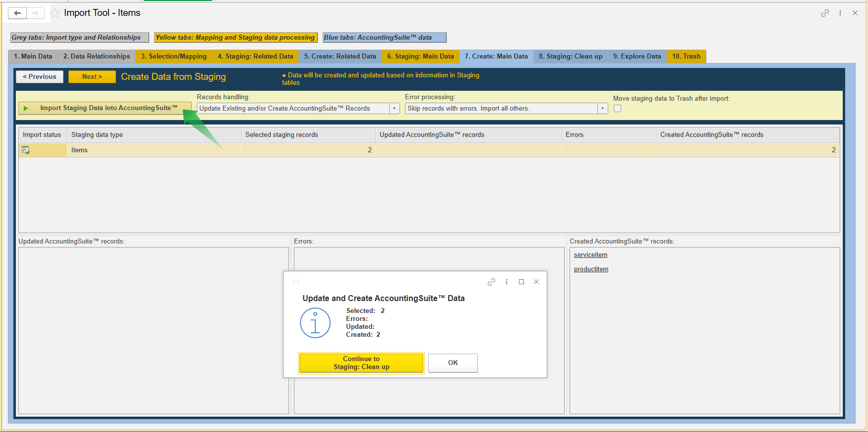The width and height of the screenshot is (868, 432).
Task: Switch to 2. Data Relationships tab
Action: click(x=97, y=57)
